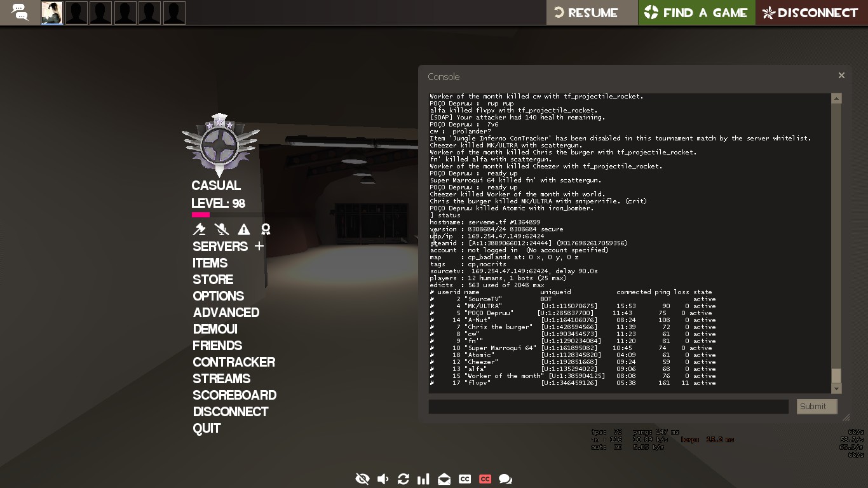868x488 pixels.
Task: Toggle the mute players microphone icon
Action: tap(221, 229)
